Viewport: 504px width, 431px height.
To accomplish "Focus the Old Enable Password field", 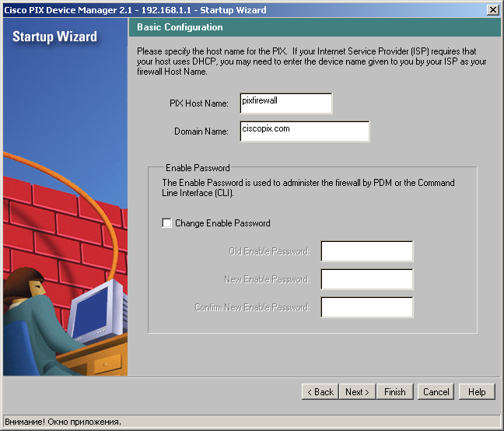I will pos(367,251).
